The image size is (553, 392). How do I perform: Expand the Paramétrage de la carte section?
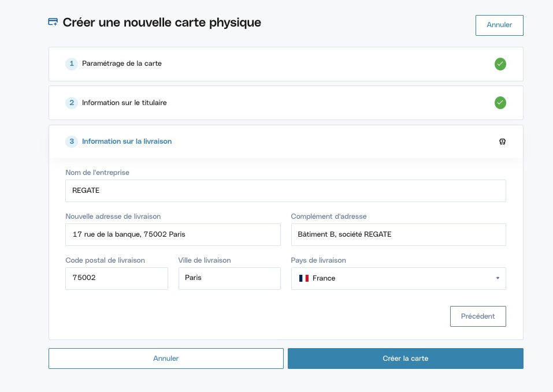pyautogui.click(x=285, y=64)
